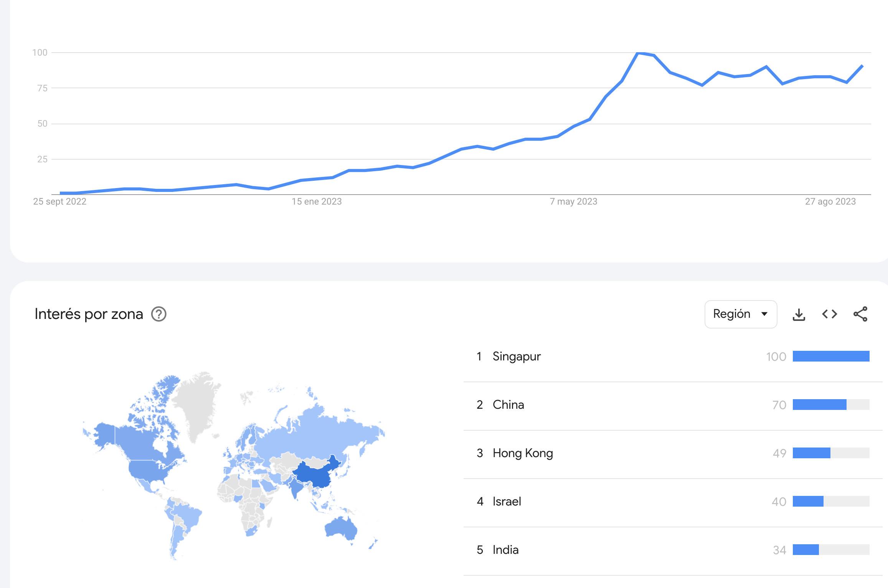Click Israel in the region list
This screenshot has width=888, height=588.
507,502
